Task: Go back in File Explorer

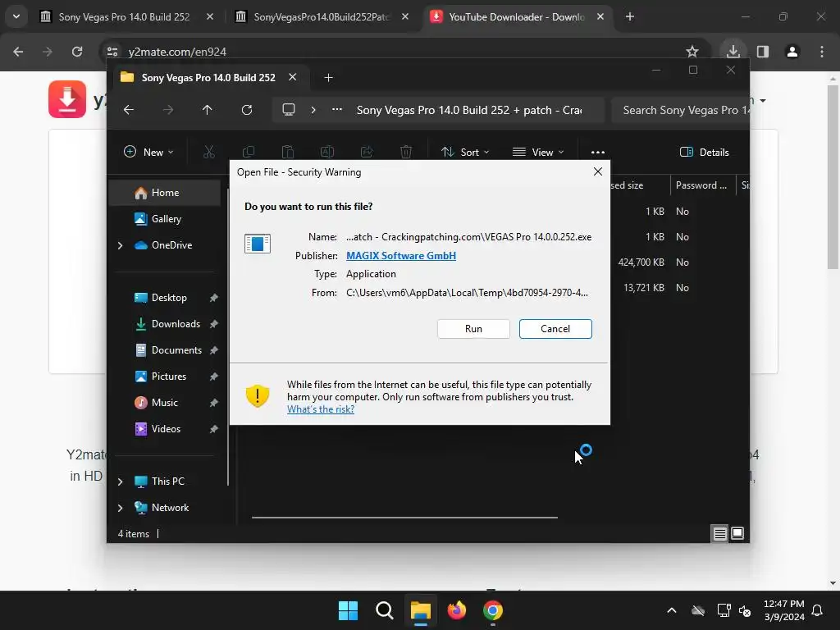Action: [x=129, y=110]
